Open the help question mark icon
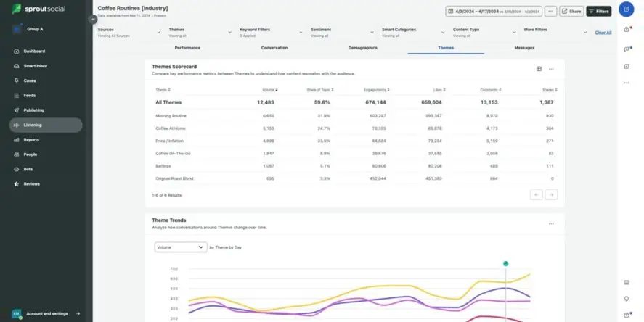This screenshot has height=322, width=644. tap(627, 315)
